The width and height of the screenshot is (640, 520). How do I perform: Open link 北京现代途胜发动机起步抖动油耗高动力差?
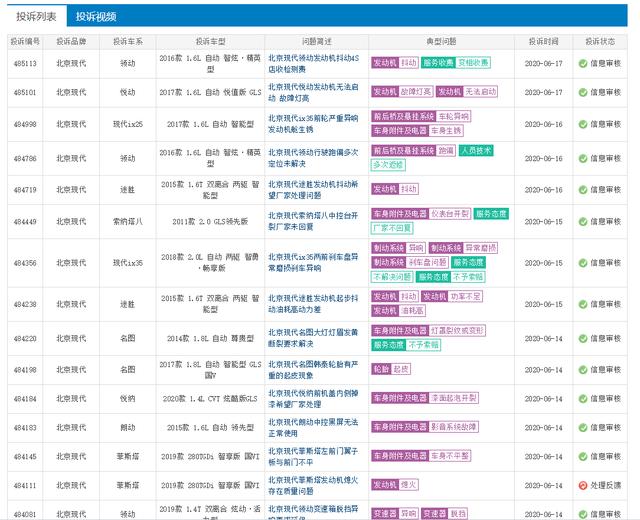point(313,304)
